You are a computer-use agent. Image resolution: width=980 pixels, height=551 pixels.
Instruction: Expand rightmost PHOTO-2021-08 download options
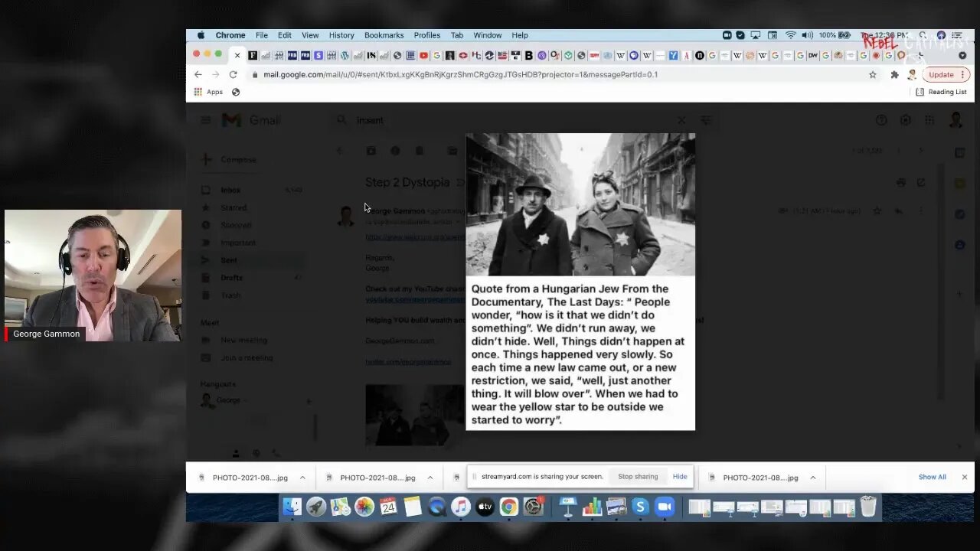click(x=812, y=478)
